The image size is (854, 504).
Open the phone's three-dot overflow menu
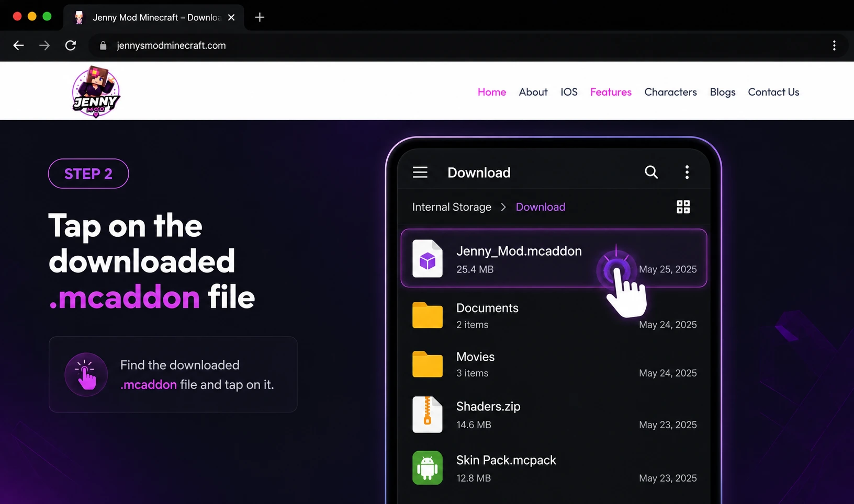click(687, 173)
